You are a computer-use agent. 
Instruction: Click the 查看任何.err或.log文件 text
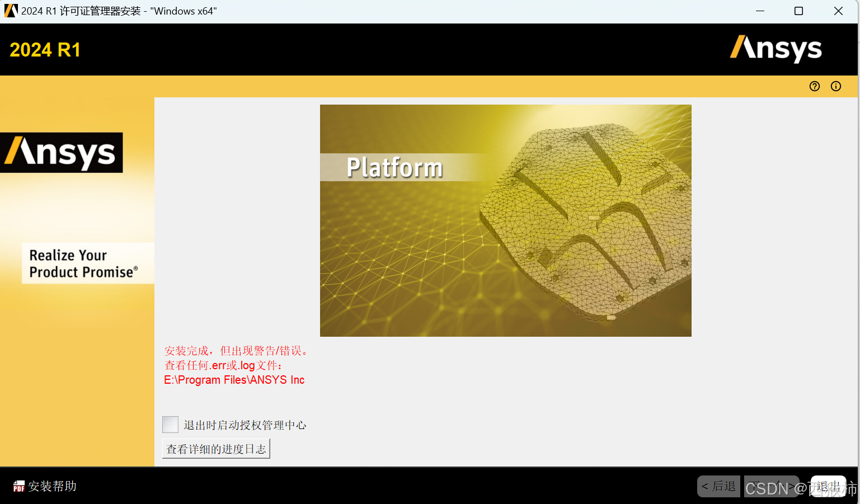tap(223, 365)
